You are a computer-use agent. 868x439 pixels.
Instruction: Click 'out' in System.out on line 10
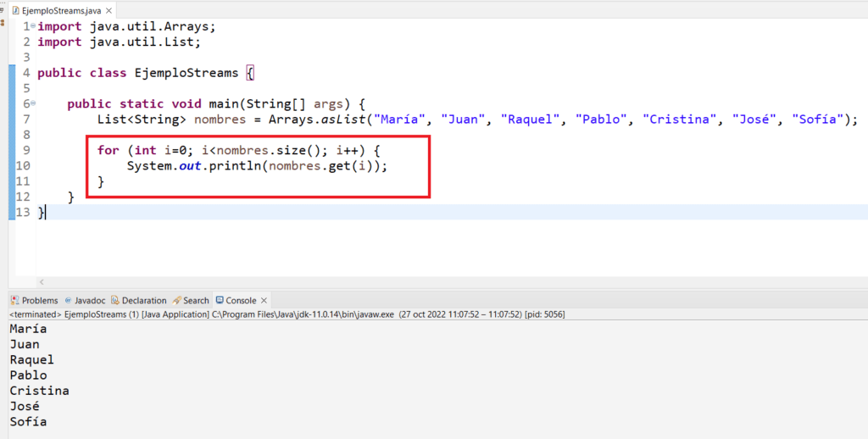[x=190, y=165]
